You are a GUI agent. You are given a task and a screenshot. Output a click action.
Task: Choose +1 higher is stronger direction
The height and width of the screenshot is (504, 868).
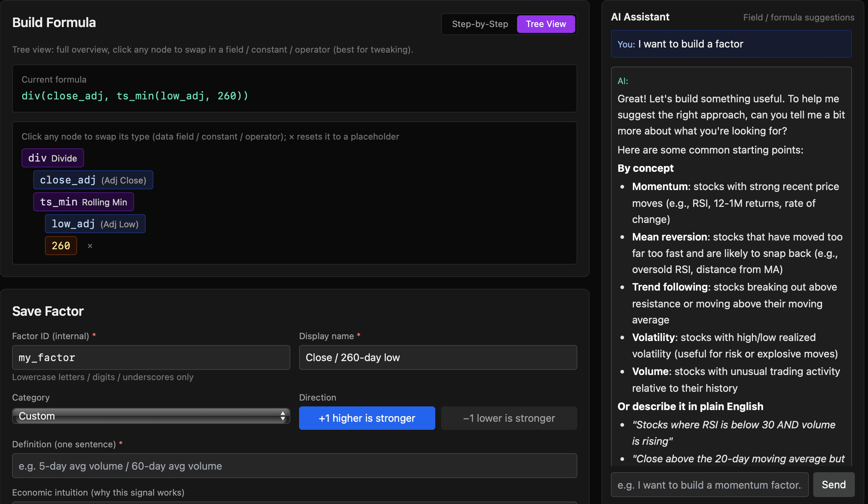point(367,418)
